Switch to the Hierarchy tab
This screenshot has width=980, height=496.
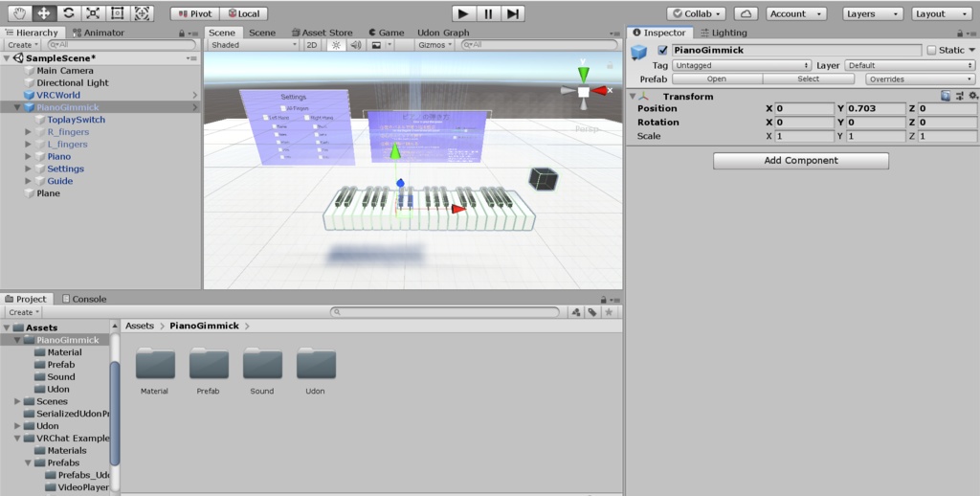pos(32,33)
